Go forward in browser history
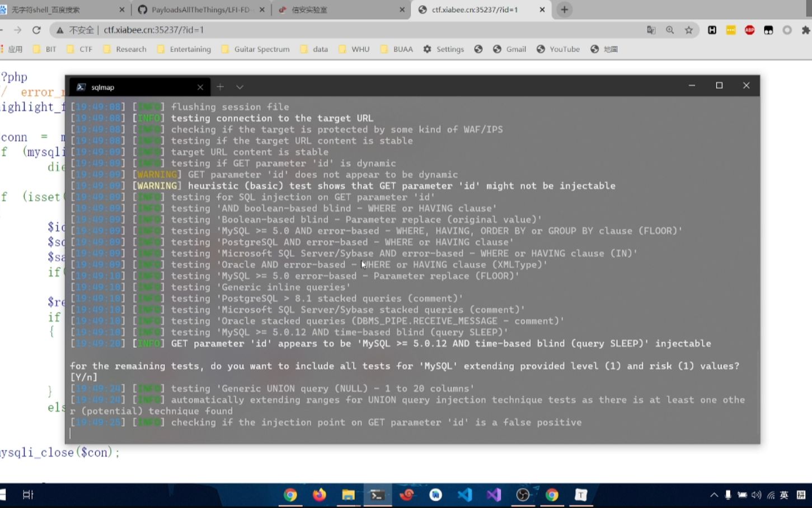The height and width of the screenshot is (508, 812). coord(17,30)
